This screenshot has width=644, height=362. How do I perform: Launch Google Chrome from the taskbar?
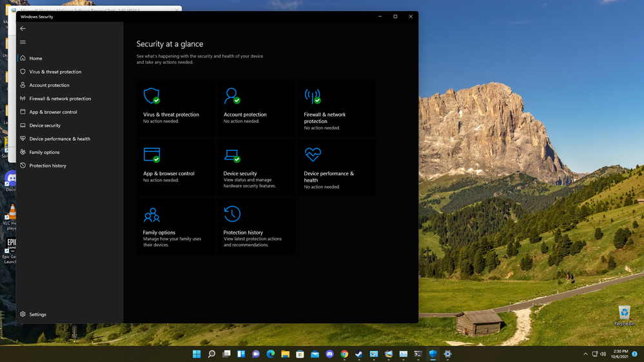345,354
